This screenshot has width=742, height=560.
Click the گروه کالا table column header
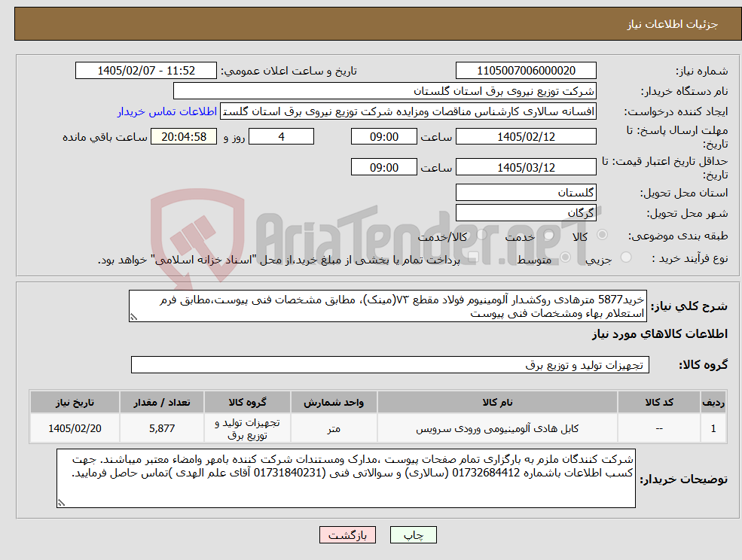pos(247,402)
